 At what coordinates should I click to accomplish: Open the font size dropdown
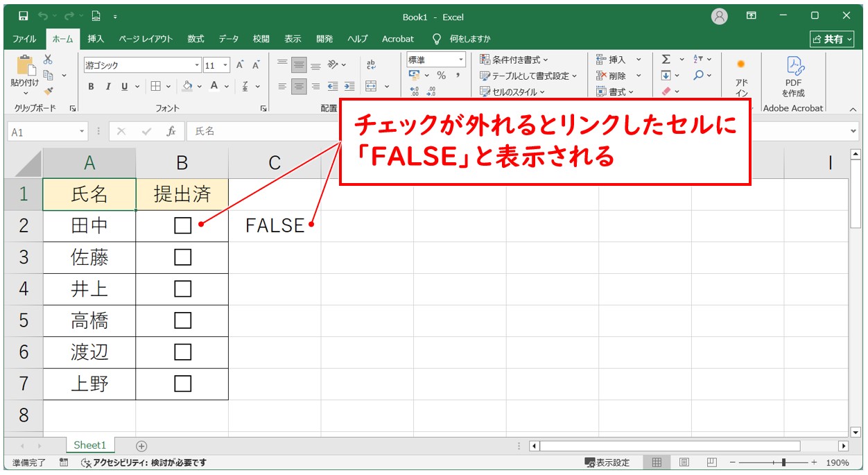point(226,65)
